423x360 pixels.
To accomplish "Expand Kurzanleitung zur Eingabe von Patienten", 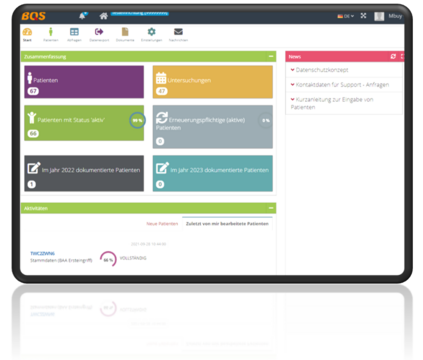I will (332, 103).
